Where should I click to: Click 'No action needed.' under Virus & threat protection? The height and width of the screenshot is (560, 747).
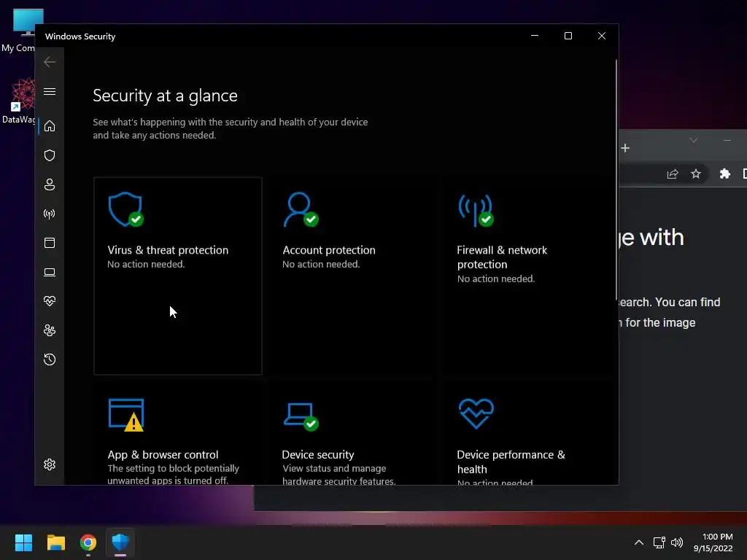[146, 264]
